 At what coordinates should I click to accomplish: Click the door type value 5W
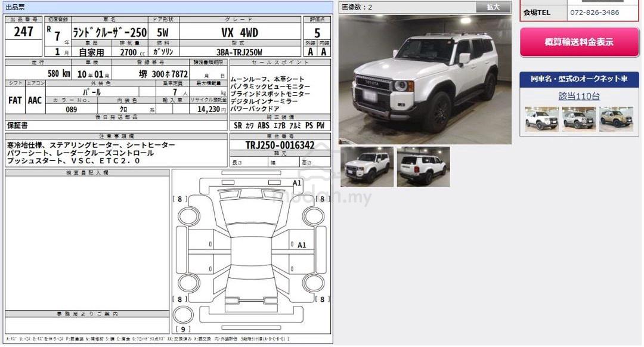pos(163,32)
